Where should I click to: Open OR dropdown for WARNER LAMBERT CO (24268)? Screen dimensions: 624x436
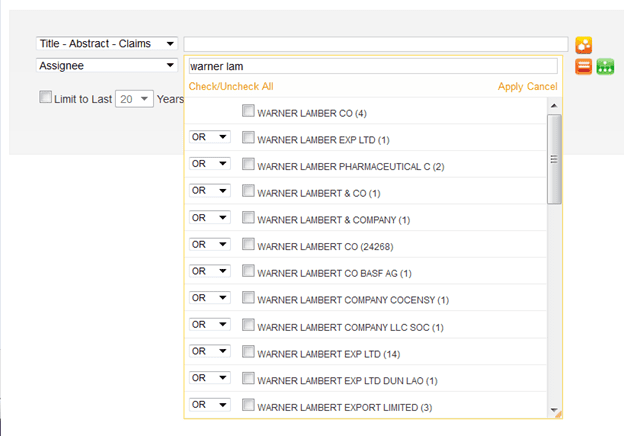pos(210,244)
